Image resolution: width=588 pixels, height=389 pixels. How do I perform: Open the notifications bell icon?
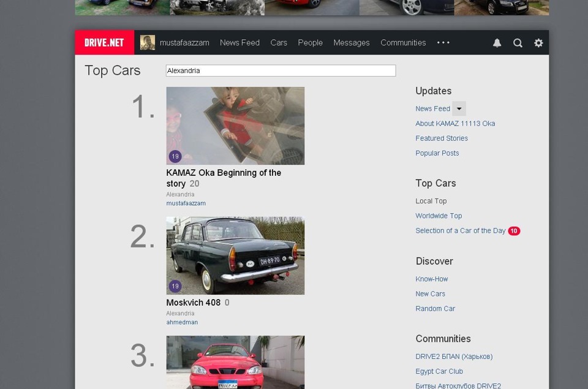[x=496, y=42]
